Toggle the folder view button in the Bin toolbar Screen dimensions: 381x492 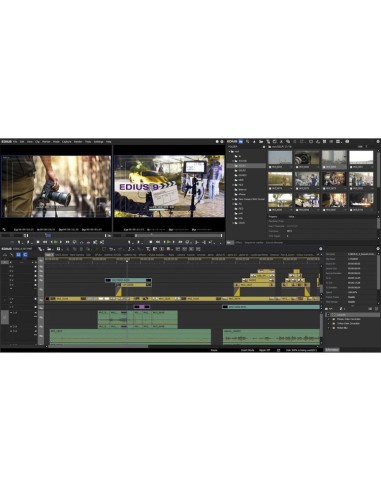pyautogui.click(x=241, y=142)
